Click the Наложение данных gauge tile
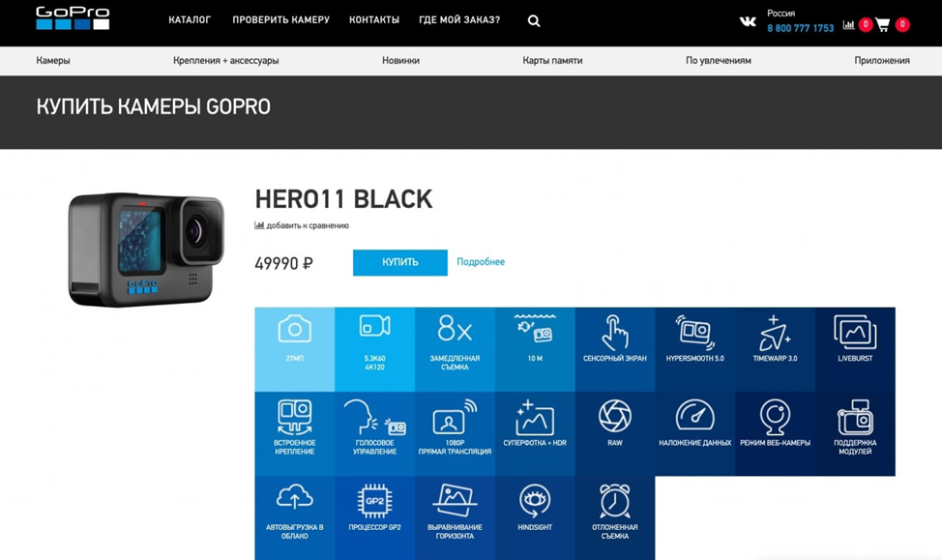The image size is (942, 560). (x=695, y=434)
